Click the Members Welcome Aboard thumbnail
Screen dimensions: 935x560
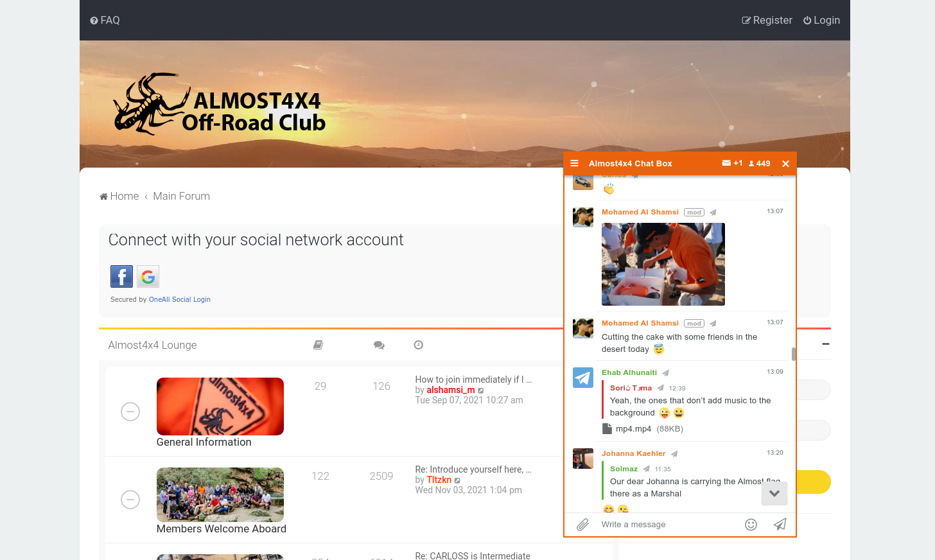(x=220, y=494)
